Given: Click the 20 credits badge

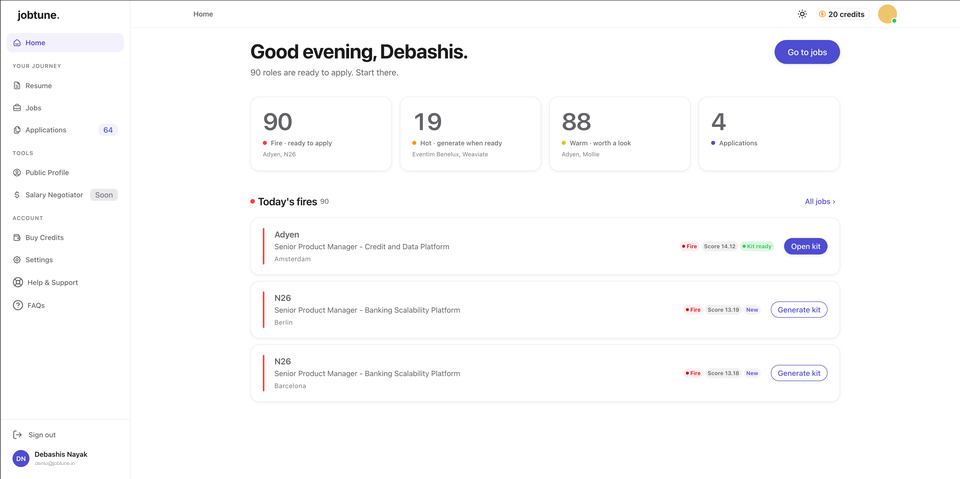Looking at the screenshot, I should pos(842,14).
